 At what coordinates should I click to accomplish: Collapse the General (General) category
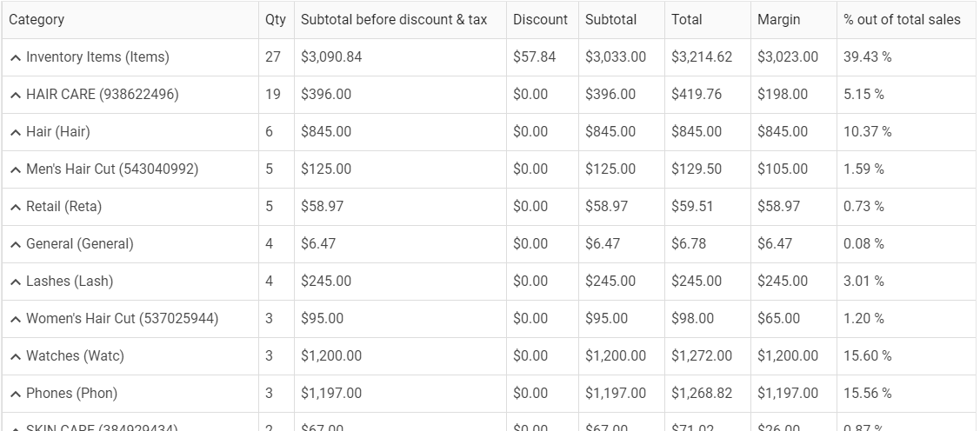[x=16, y=244]
